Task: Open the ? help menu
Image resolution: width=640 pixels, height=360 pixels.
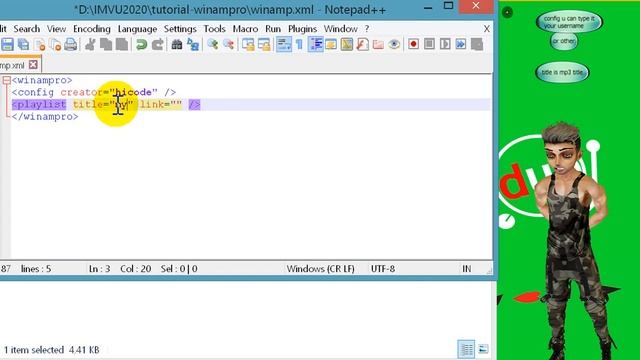Action: tap(367, 29)
